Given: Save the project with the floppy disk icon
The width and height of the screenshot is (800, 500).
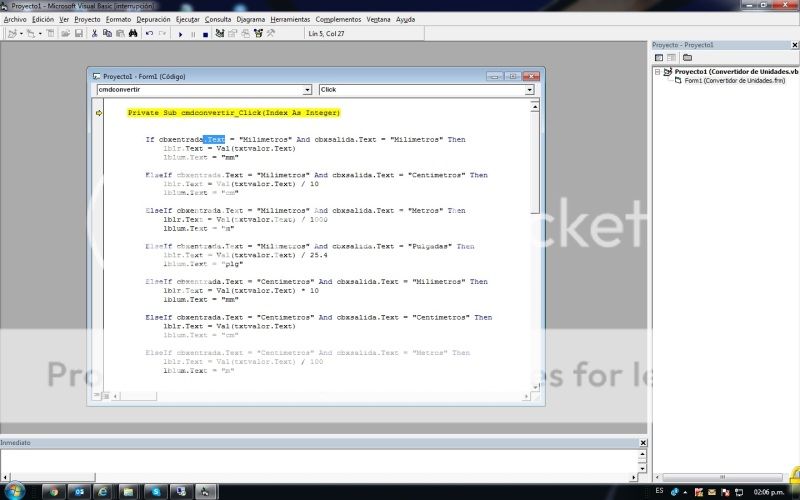Looking at the screenshot, I should point(79,34).
